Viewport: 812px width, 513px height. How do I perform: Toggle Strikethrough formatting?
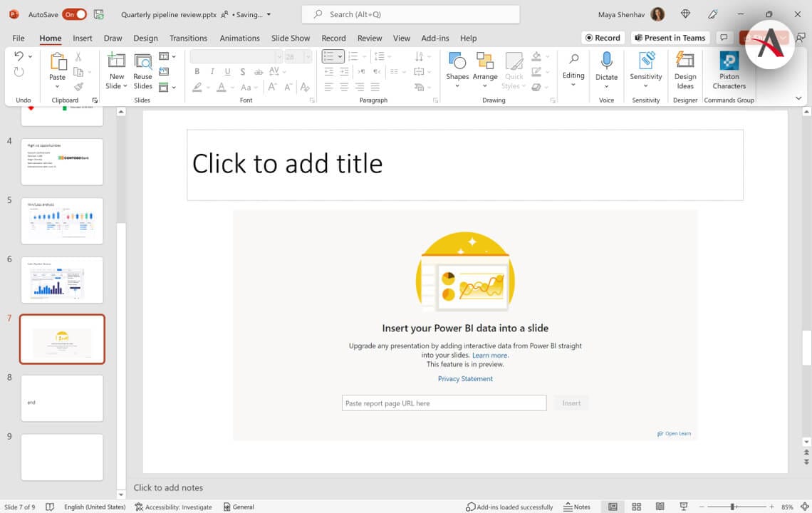point(259,71)
